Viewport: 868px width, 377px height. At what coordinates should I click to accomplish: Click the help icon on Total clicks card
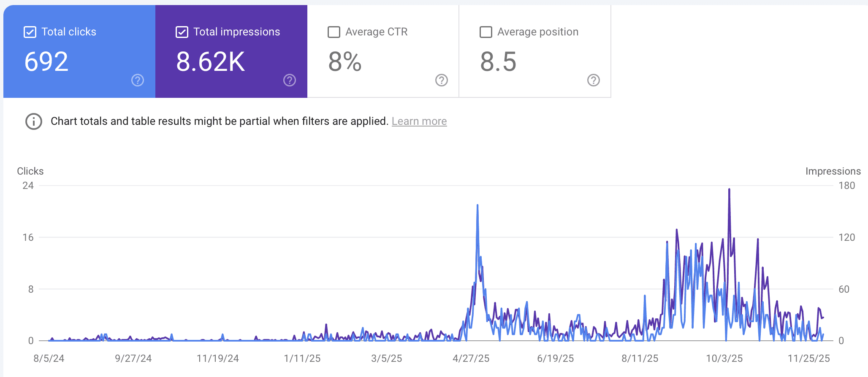click(138, 80)
